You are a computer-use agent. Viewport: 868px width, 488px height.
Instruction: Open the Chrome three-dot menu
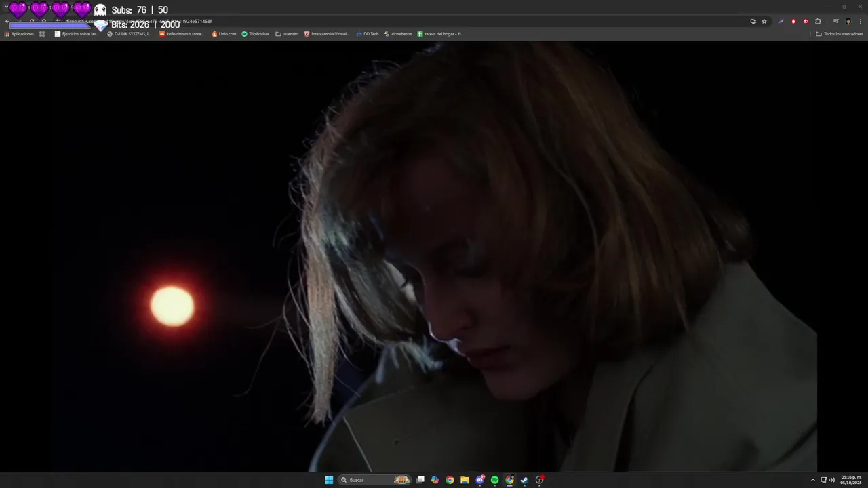[861, 22]
